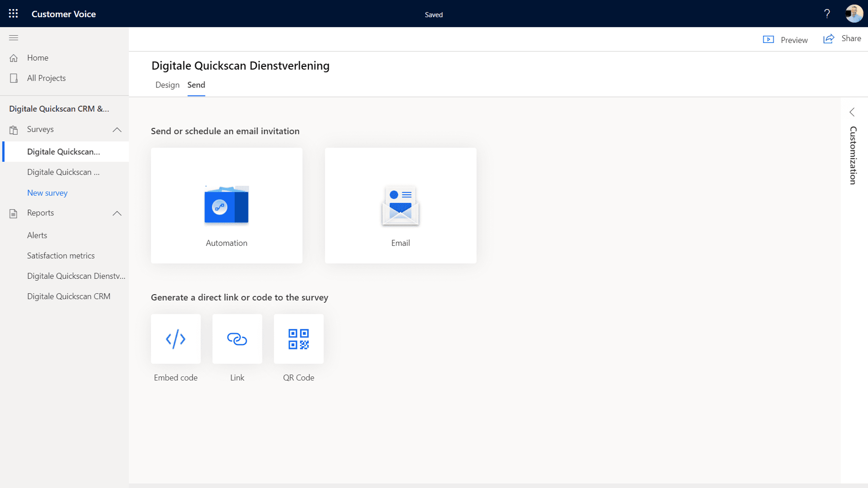Expand the Customization panel chevron

852,112
